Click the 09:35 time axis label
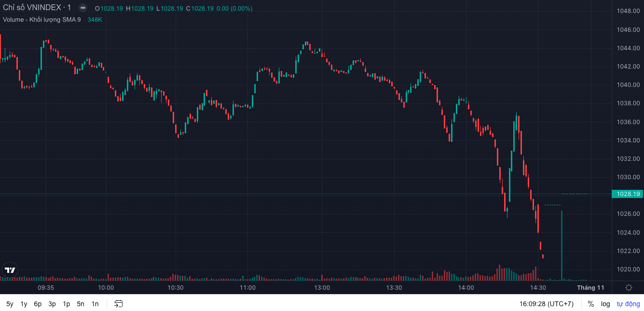Screen dimensions: 644x311 [x=46, y=287]
